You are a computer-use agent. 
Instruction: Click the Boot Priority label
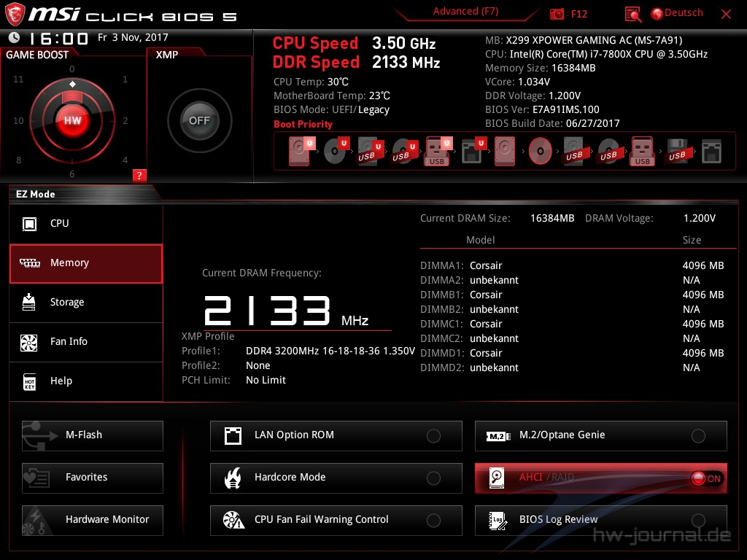click(303, 124)
